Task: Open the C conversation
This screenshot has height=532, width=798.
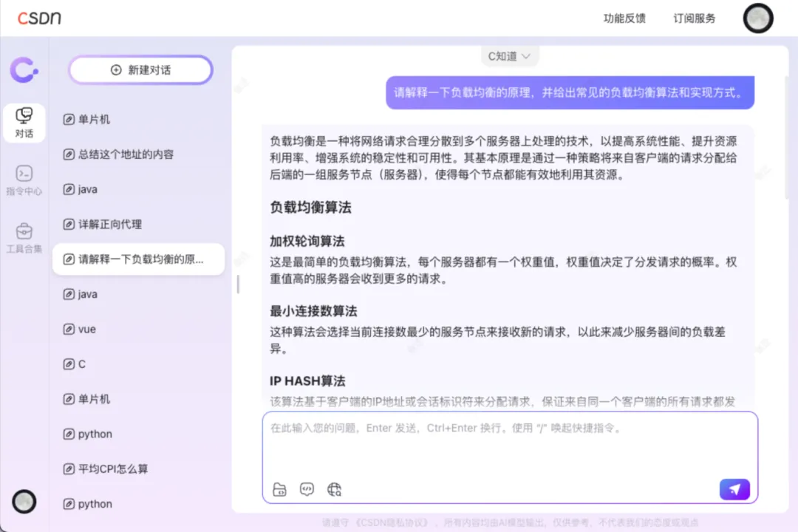Action: click(138, 364)
